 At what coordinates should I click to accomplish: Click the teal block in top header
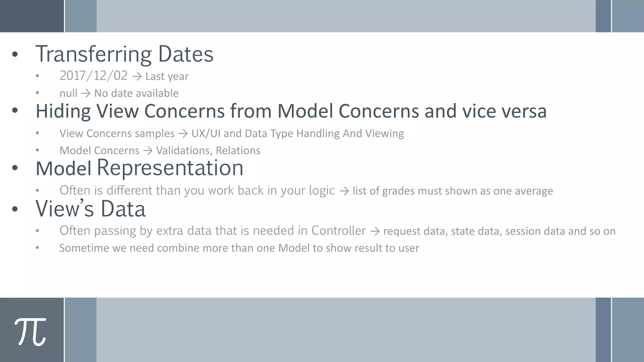pos(81,16)
